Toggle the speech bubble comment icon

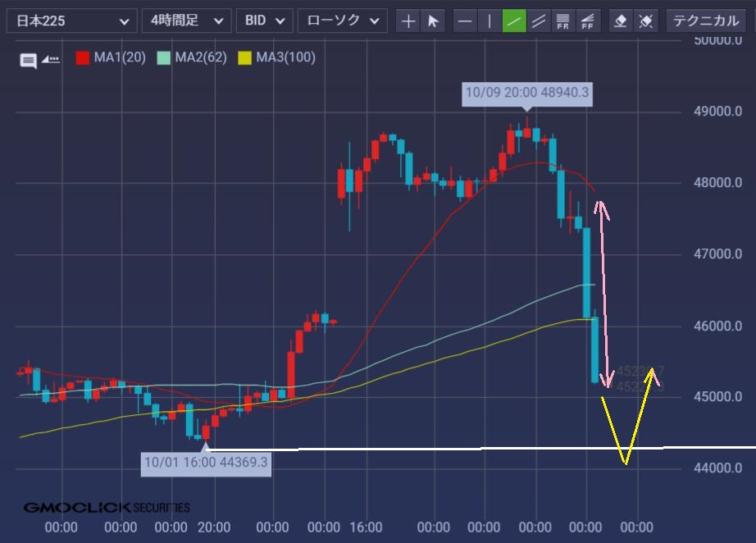(x=29, y=60)
